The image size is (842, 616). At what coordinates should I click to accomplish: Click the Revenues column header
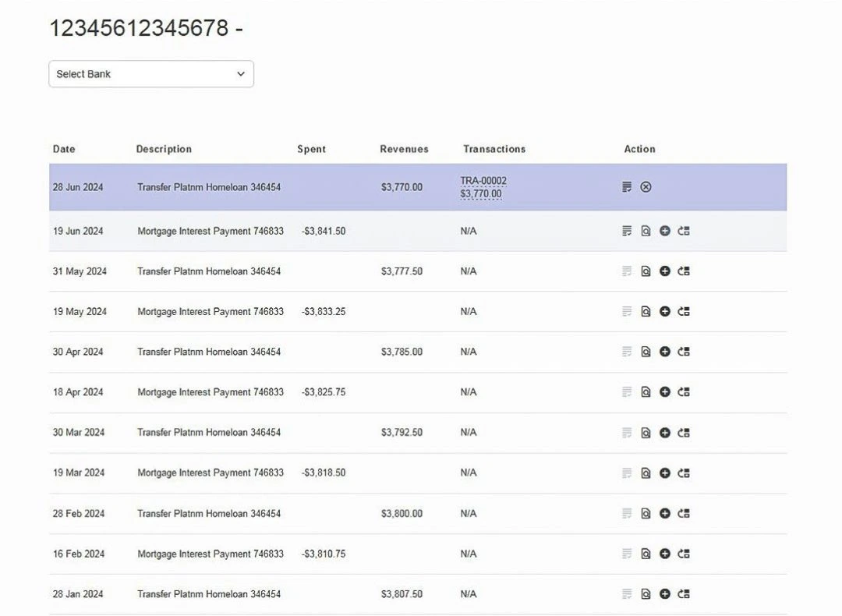[x=404, y=149]
